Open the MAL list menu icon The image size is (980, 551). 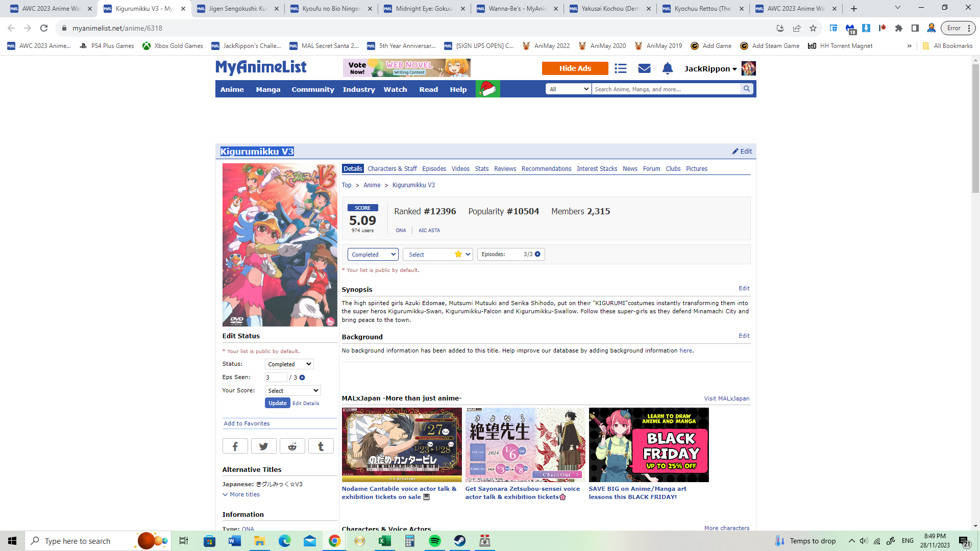pos(620,68)
